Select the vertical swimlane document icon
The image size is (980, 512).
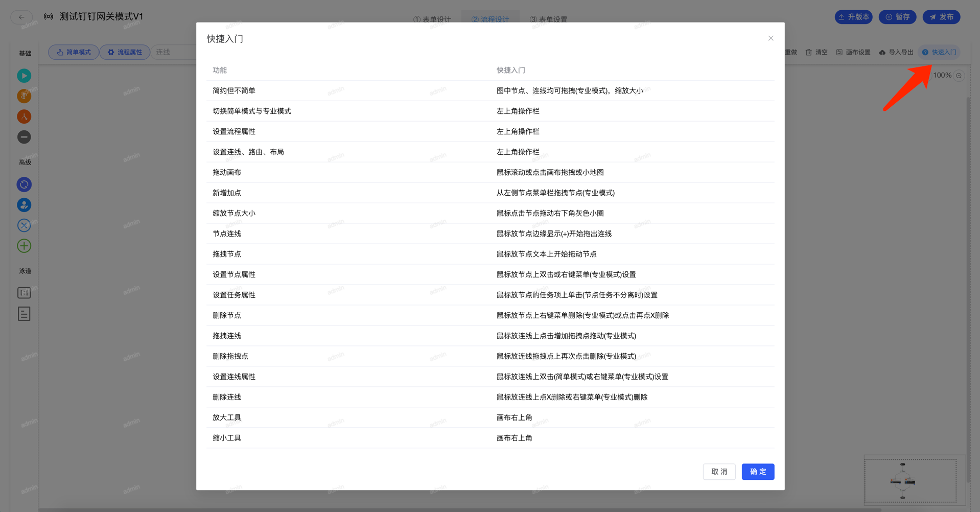pos(24,314)
